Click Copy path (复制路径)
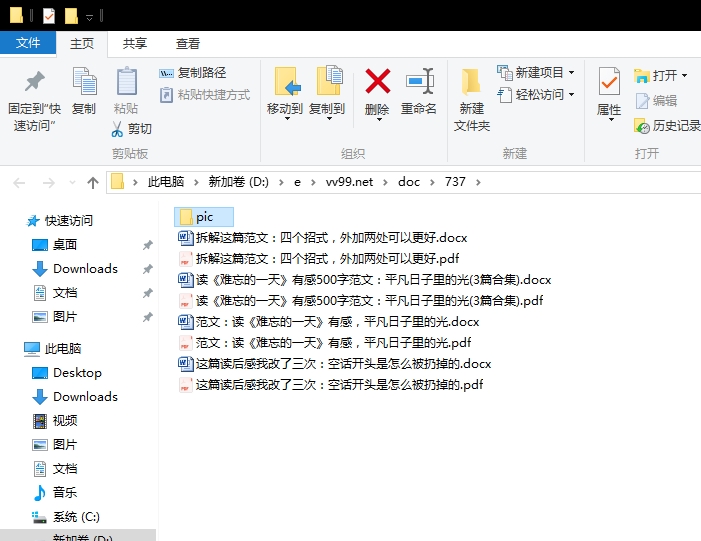The image size is (701, 541). tap(193, 72)
